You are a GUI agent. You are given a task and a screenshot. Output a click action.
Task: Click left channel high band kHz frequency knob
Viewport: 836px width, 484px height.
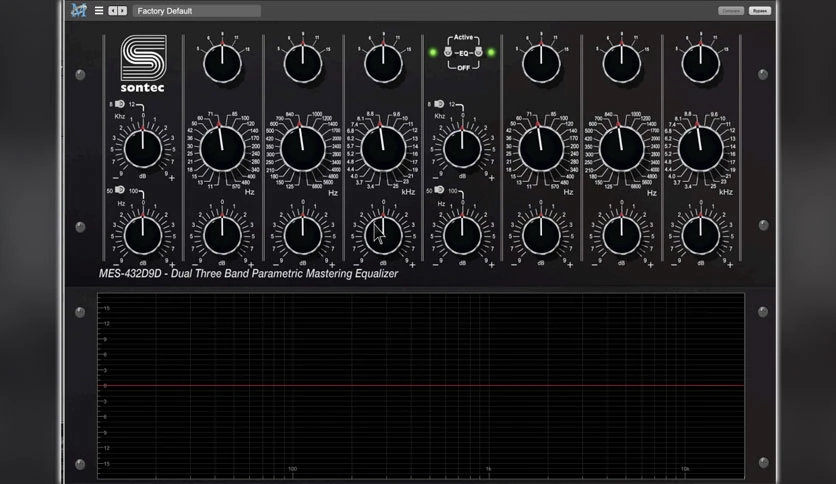click(x=383, y=149)
